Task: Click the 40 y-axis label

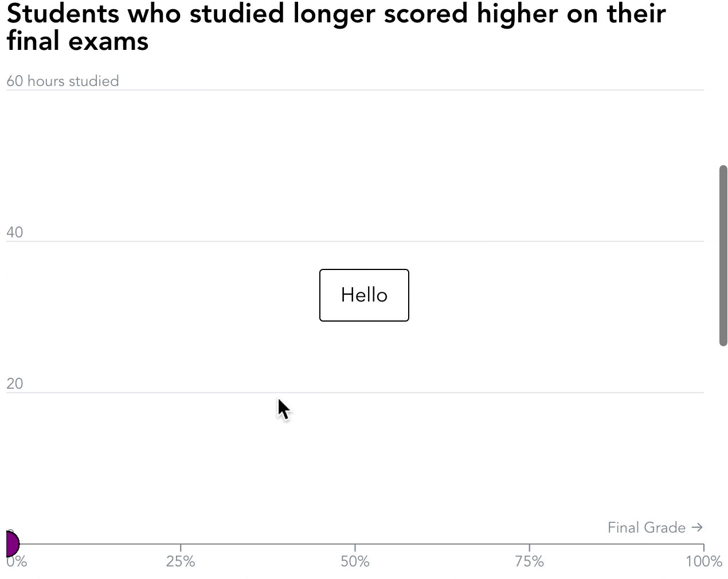Action: click(x=15, y=232)
